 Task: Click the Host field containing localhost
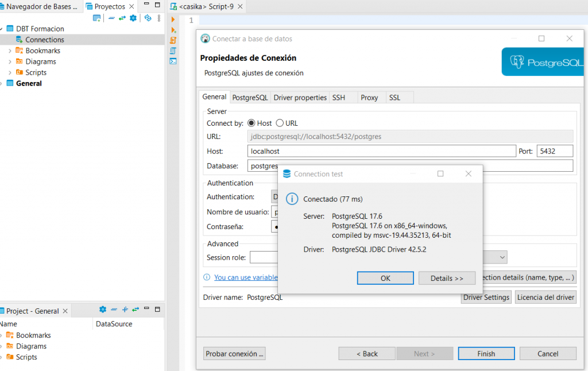tap(381, 151)
